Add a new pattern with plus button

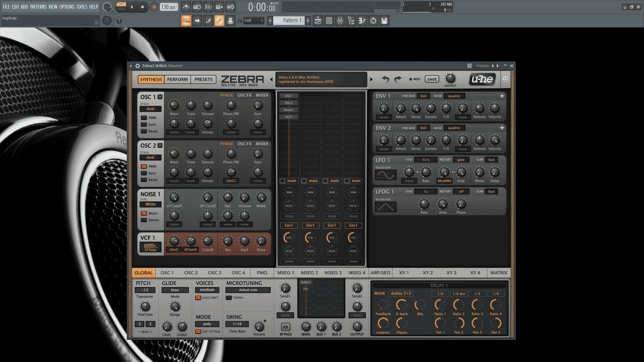308,21
